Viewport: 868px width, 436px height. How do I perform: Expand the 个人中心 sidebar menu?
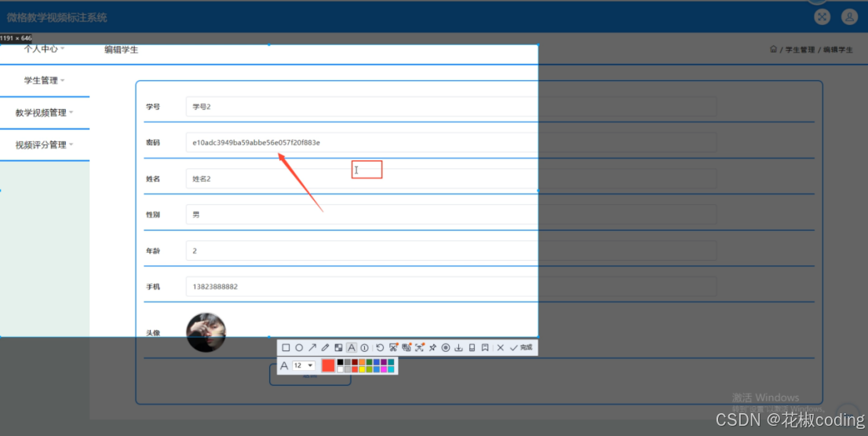coord(44,49)
